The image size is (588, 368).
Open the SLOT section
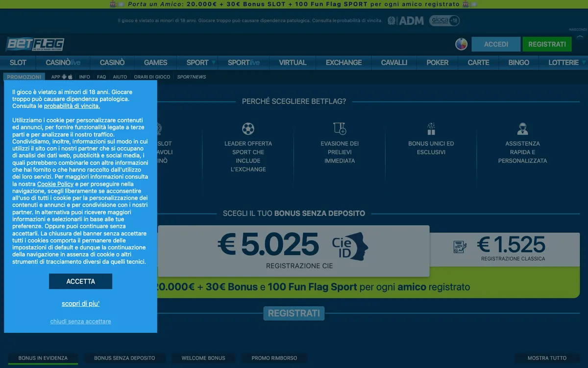click(x=18, y=63)
